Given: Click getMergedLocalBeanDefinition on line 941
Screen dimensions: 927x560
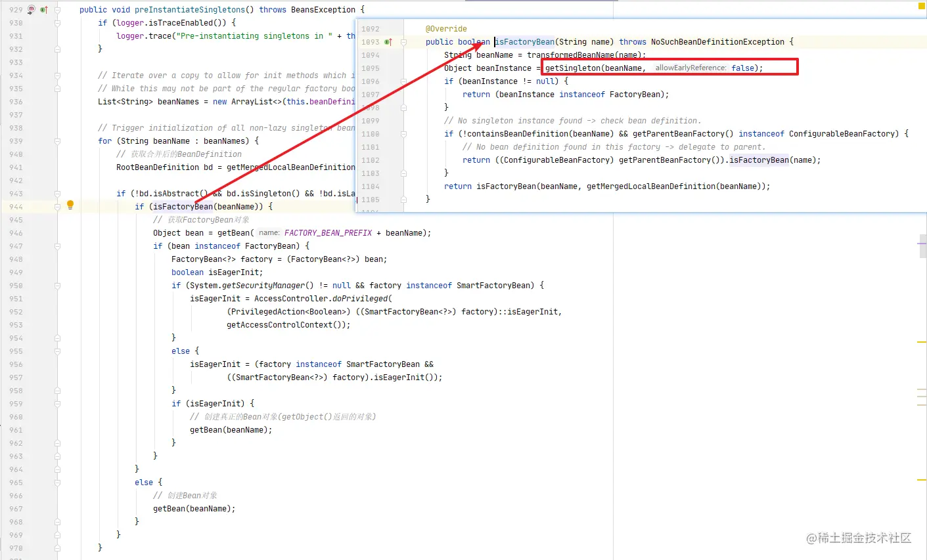Looking at the screenshot, I should click(x=291, y=167).
